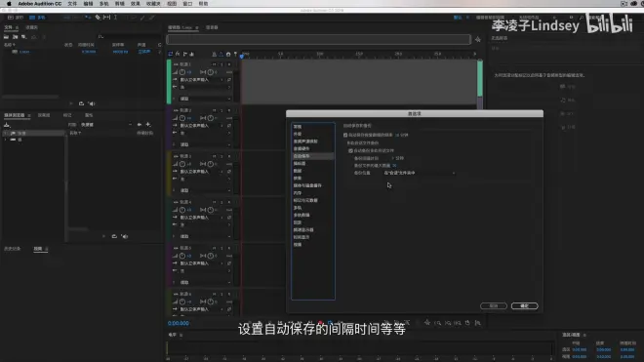The image size is (644, 362).
Task: Show the fx Effects section in editor
Action: [x=178, y=54]
